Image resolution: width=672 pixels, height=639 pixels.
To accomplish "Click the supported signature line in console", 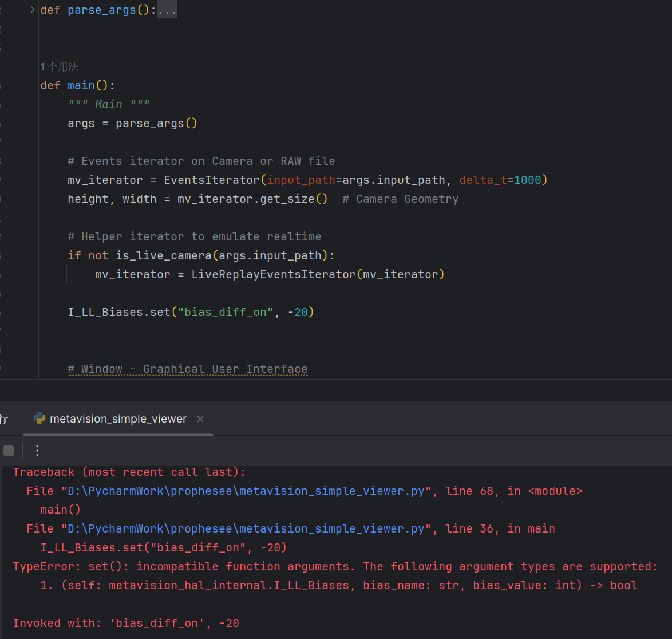I will click(x=338, y=585).
